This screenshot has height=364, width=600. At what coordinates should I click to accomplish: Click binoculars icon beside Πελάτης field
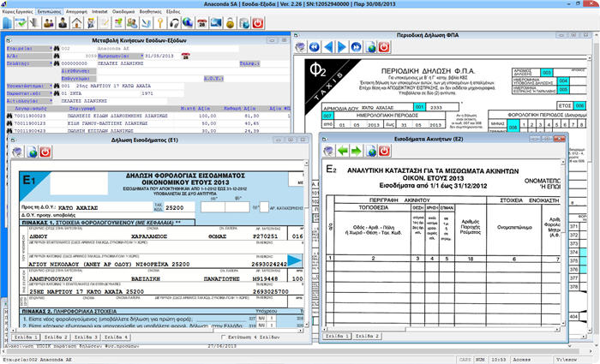[x=57, y=63]
